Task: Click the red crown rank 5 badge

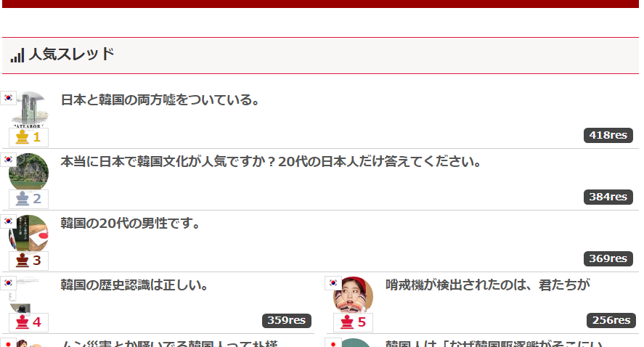Action: [x=353, y=322]
